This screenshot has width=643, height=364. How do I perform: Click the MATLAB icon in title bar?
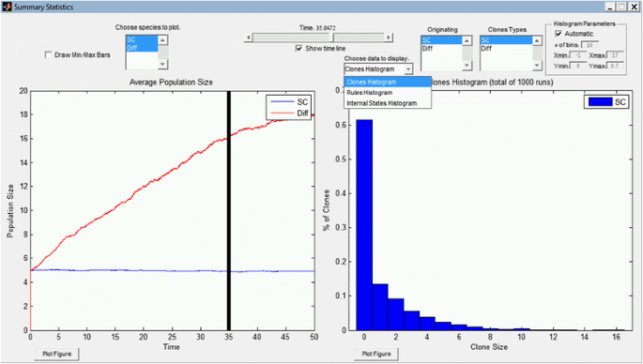[x=7, y=7]
